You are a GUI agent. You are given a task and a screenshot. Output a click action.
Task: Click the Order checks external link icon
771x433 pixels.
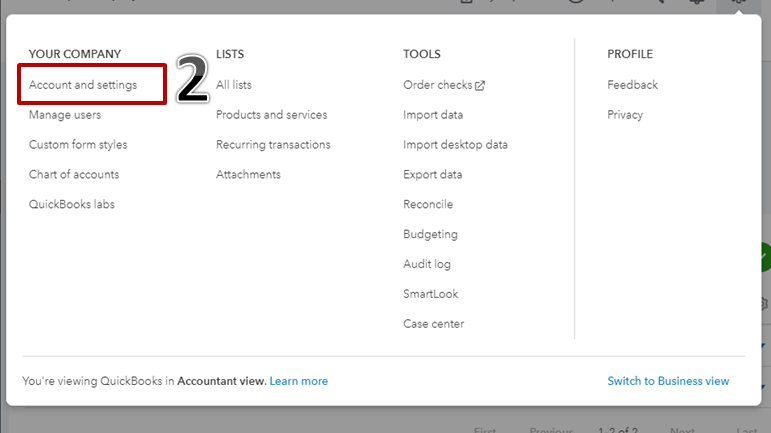click(480, 86)
